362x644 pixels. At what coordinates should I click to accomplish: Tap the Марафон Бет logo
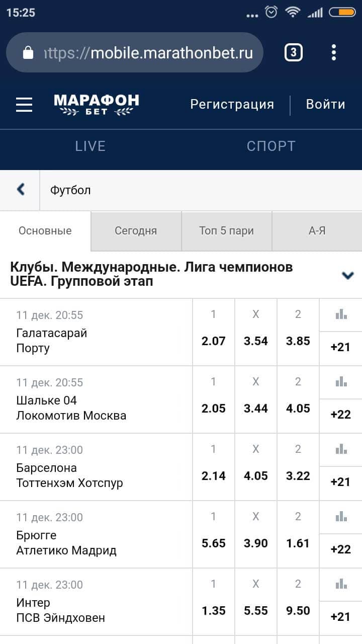pyautogui.click(x=97, y=105)
